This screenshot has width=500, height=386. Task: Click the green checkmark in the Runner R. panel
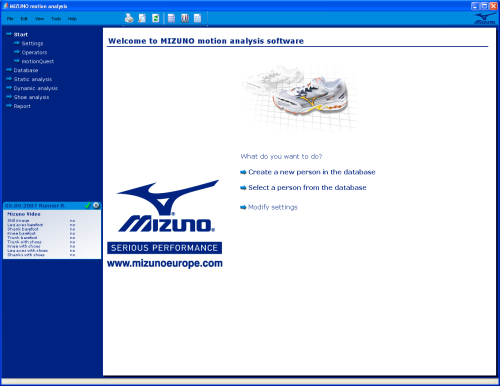coord(88,205)
